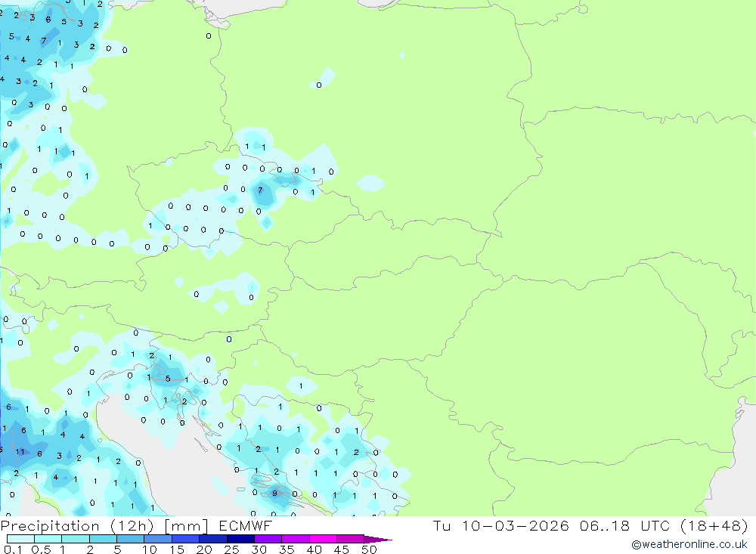Click the 'Precipitation (12h)' title text

point(78,526)
